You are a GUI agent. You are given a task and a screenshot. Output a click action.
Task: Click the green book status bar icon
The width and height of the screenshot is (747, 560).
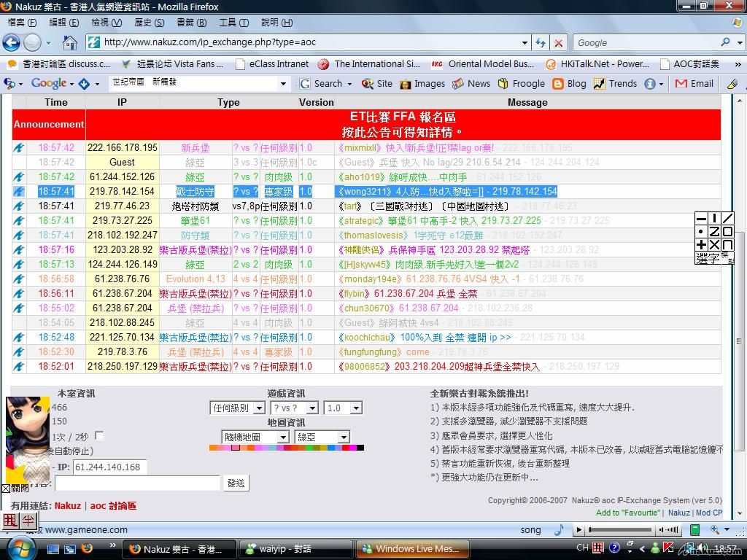coord(695,529)
